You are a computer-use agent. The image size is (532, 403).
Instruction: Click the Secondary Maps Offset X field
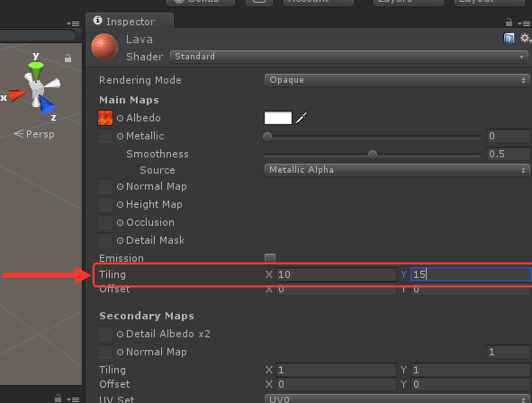pos(336,384)
